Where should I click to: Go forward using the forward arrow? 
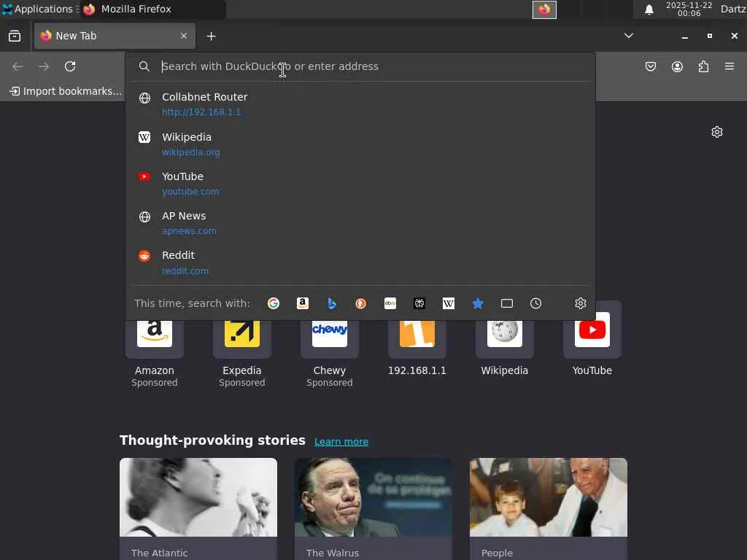click(x=44, y=66)
